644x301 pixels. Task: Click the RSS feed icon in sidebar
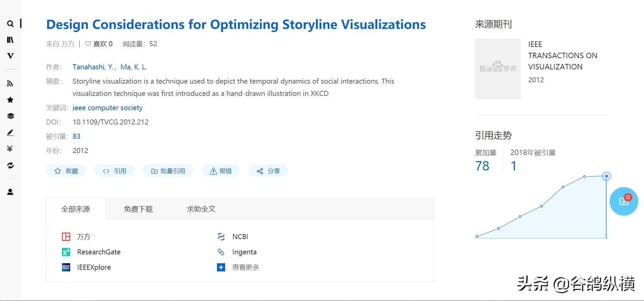(x=10, y=84)
